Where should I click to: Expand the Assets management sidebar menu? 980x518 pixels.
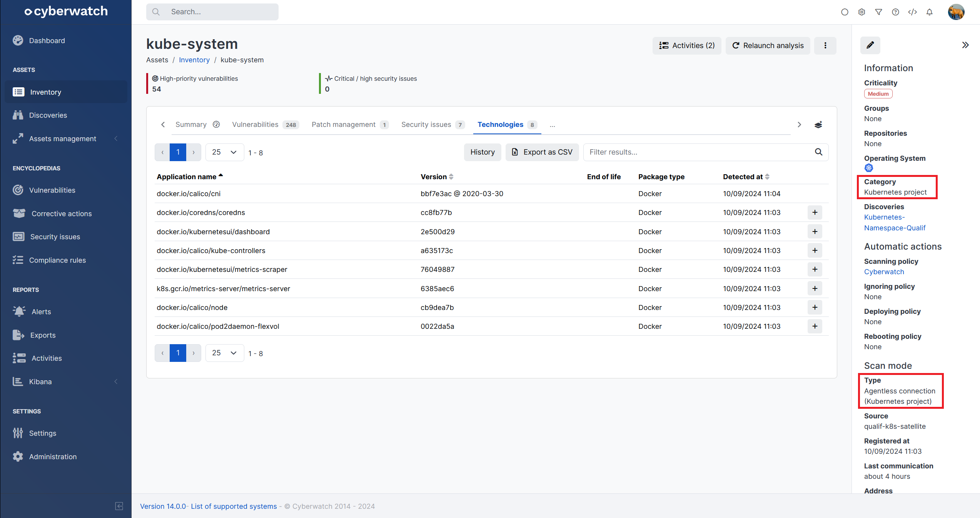[x=65, y=138]
